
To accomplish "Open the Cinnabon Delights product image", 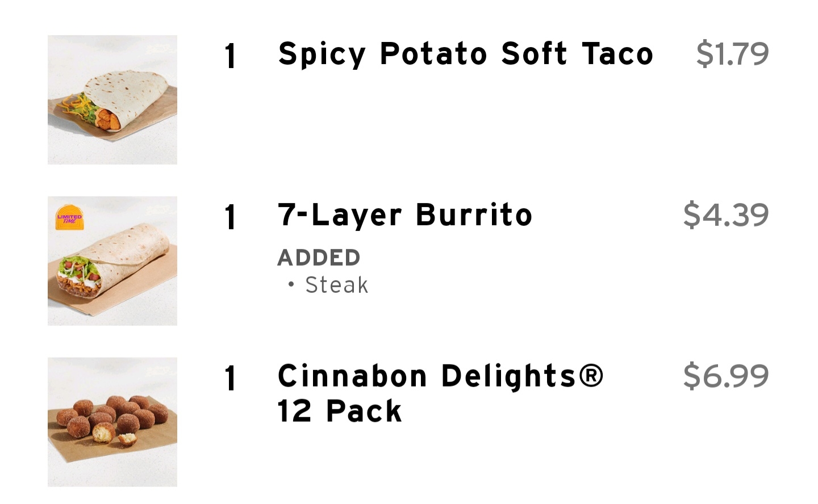I will (x=112, y=422).
